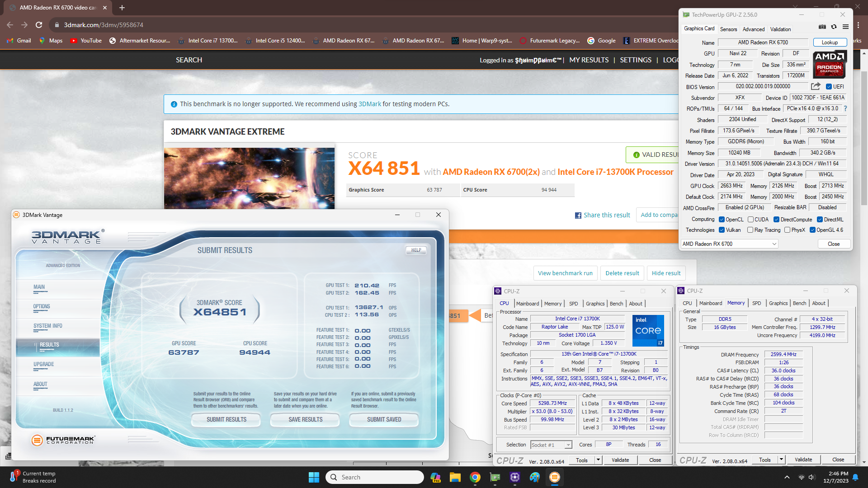The width and height of the screenshot is (868, 488).
Task: Toggle UEFI checkbox in GPU-Z
Action: click(829, 87)
